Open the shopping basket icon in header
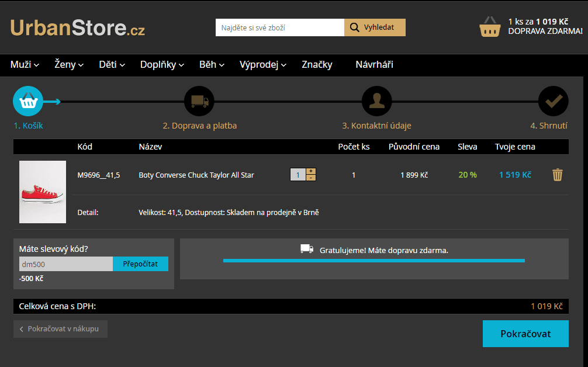 pos(490,27)
